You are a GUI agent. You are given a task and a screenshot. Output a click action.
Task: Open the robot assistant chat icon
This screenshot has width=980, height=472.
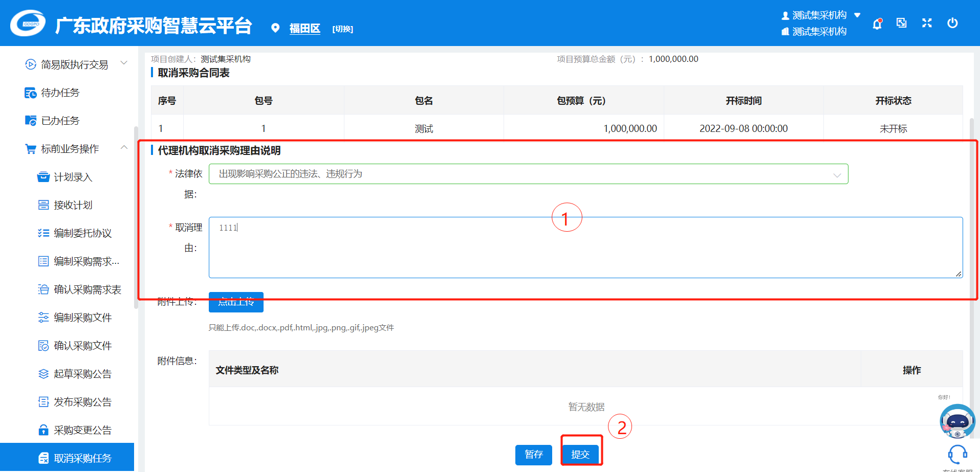[957, 421]
